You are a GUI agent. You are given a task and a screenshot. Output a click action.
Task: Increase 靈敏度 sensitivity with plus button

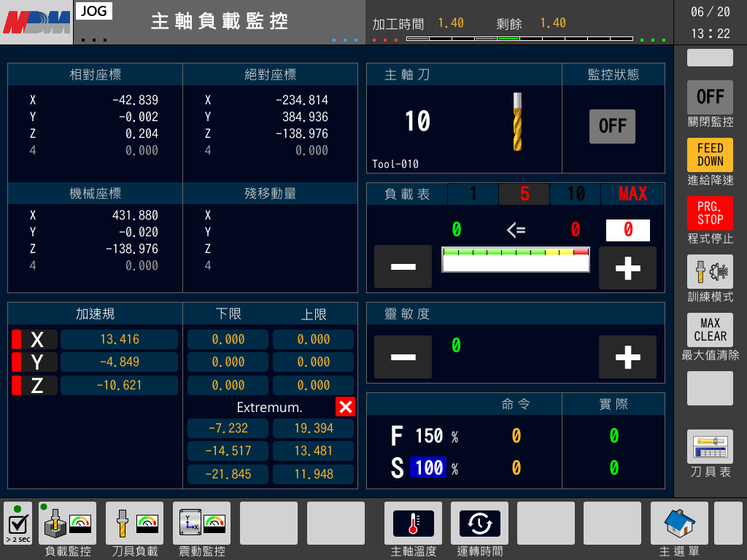(x=627, y=357)
